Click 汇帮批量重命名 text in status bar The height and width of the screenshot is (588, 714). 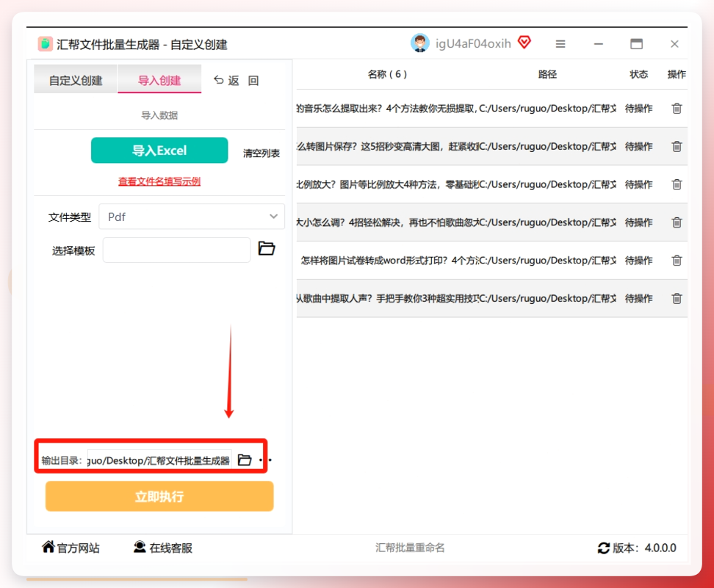pyautogui.click(x=410, y=548)
